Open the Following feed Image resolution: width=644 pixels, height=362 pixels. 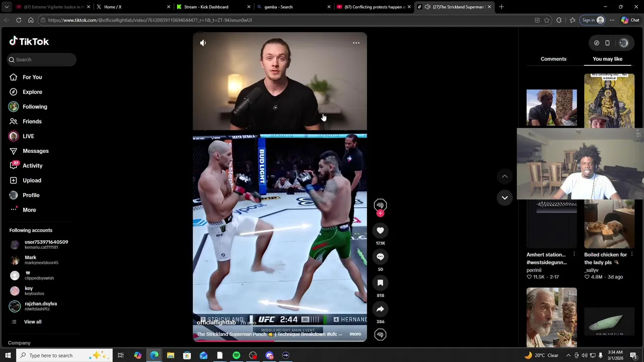click(x=35, y=107)
